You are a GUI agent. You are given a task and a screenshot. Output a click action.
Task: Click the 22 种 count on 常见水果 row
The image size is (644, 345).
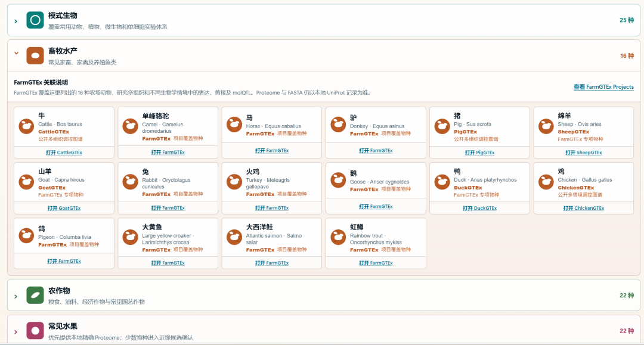[626, 331]
